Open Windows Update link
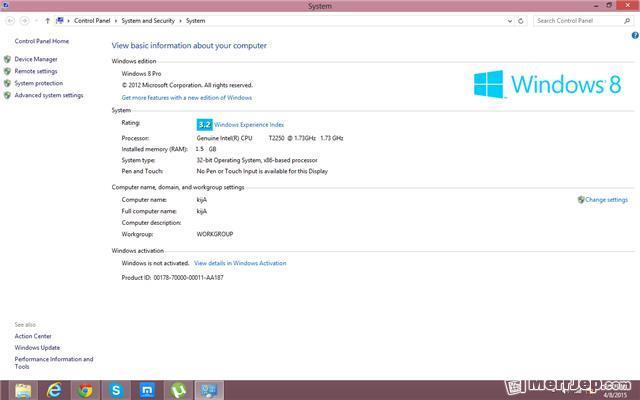The width and height of the screenshot is (640, 400). click(x=37, y=348)
